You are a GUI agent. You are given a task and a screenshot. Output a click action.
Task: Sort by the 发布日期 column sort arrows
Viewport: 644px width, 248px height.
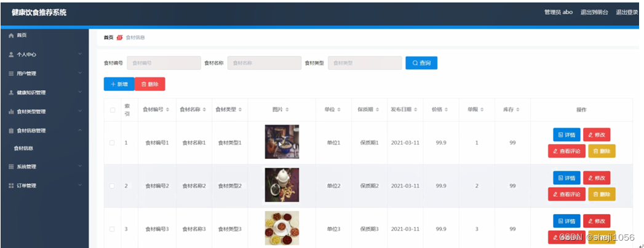pyautogui.click(x=416, y=110)
